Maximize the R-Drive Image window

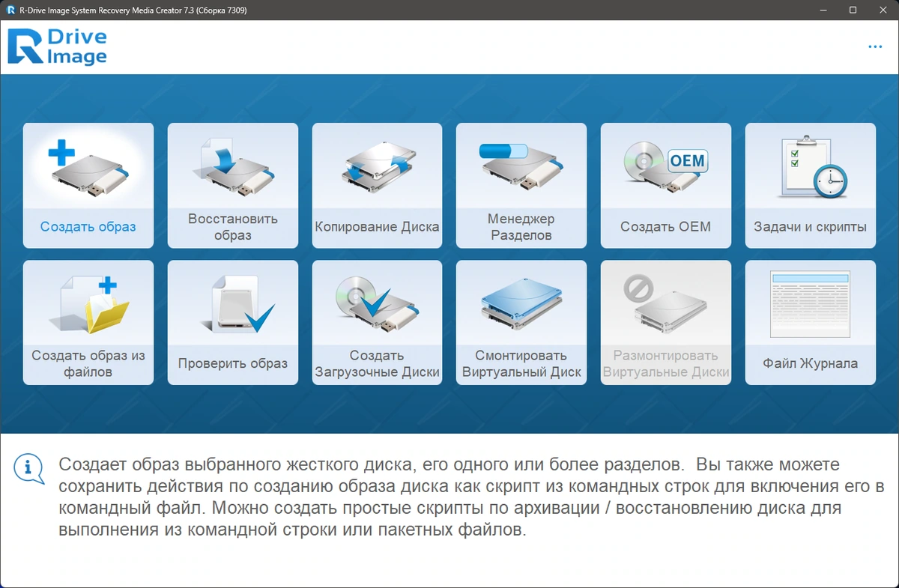pos(853,10)
